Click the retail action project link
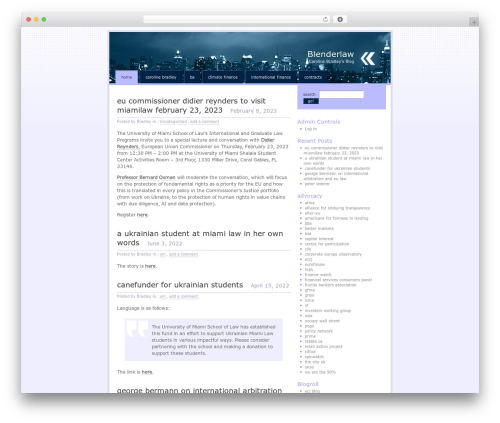This screenshot has width=500, height=423. click(x=323, y=347)
